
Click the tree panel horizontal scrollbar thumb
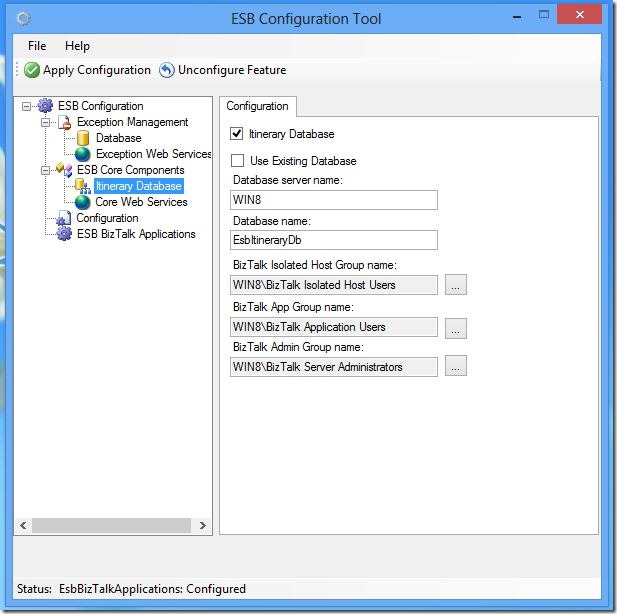tap(111, 525)
